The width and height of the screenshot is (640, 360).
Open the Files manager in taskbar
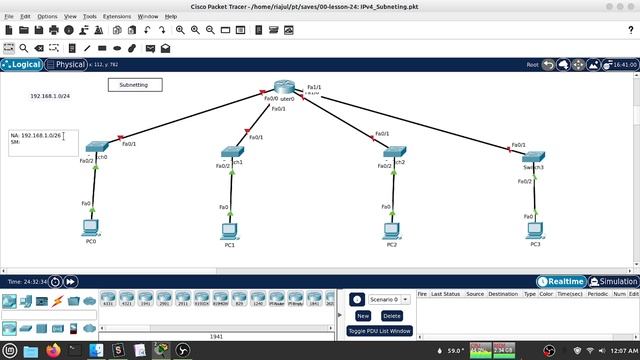click(x=31, y=351)
